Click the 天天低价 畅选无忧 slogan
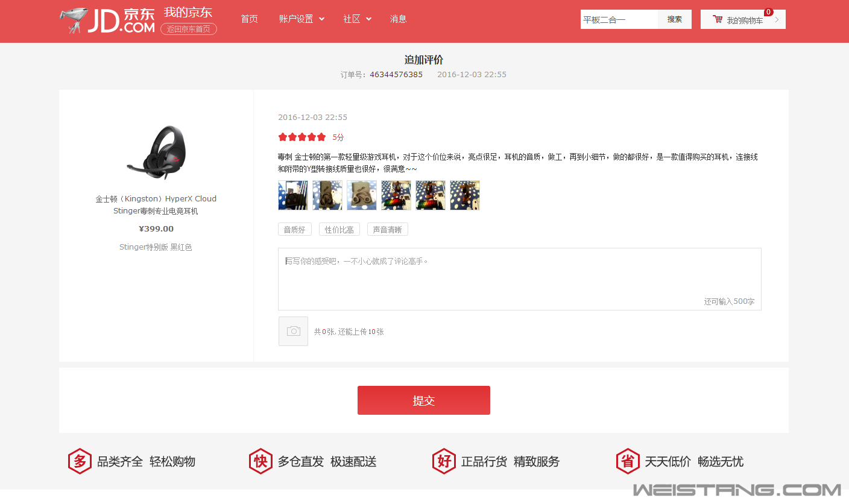Screen dimensions: 849x504 pos(694,462)
